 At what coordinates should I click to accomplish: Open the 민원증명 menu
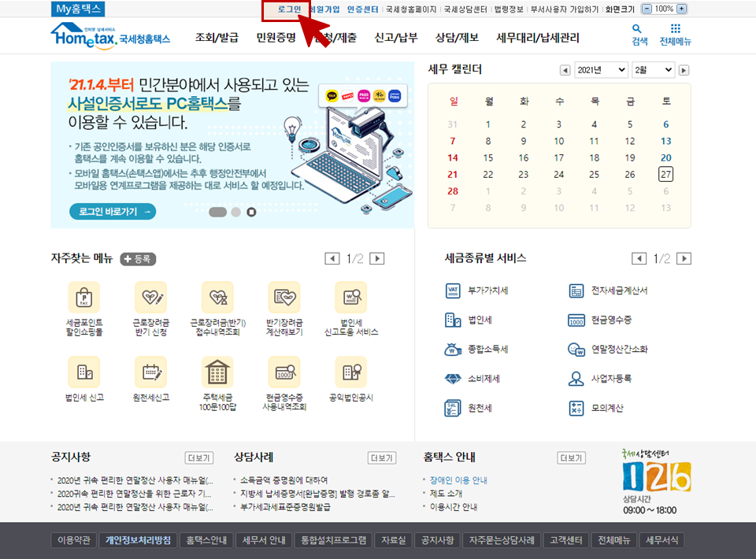[276, 38]
